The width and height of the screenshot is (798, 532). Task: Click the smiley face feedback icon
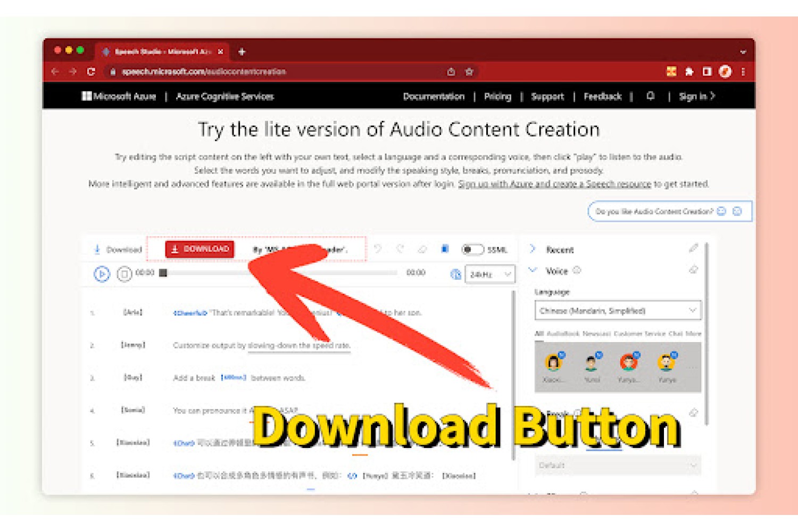pos(721,211)
